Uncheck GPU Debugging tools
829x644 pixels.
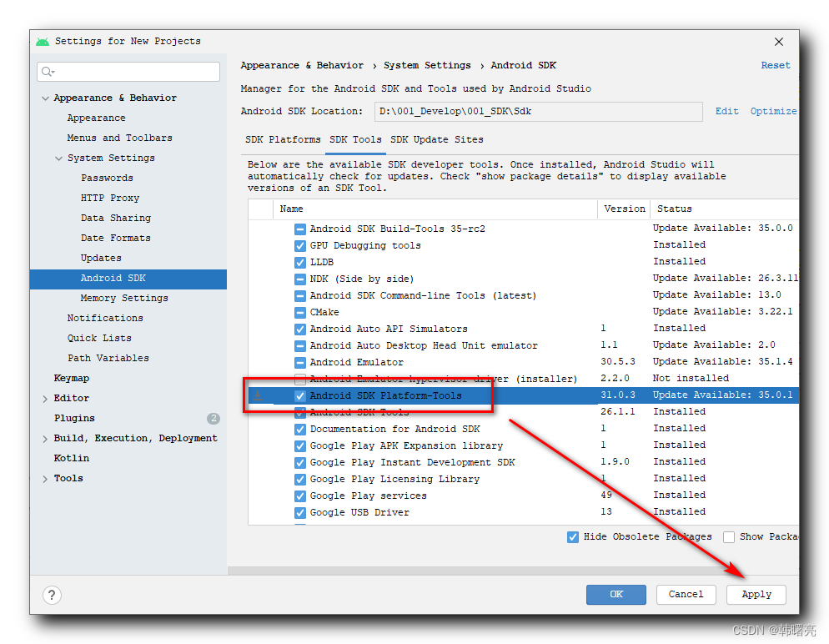pos(299,246)
